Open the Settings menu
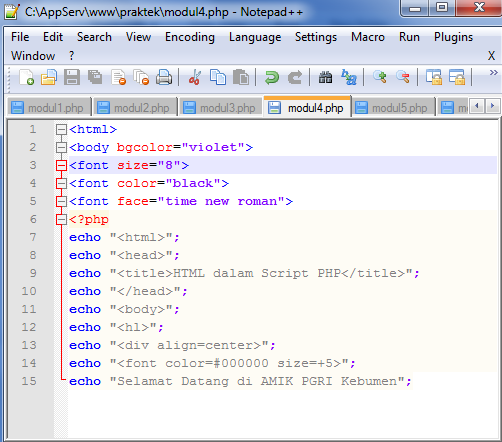Screen dimensions: 502x442 tap(316, 37)
